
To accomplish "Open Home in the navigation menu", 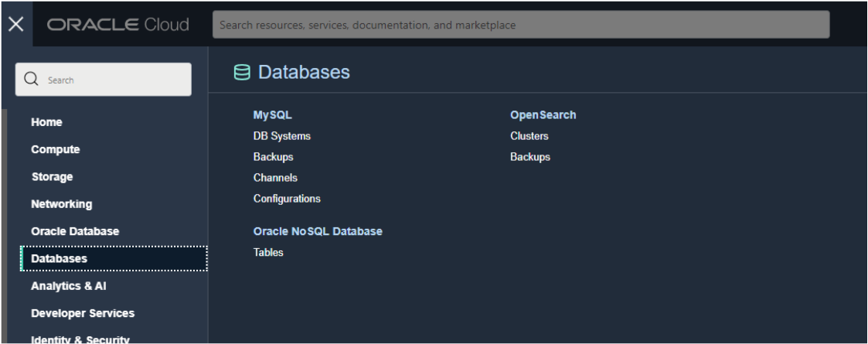I will [x=46, y=122].
